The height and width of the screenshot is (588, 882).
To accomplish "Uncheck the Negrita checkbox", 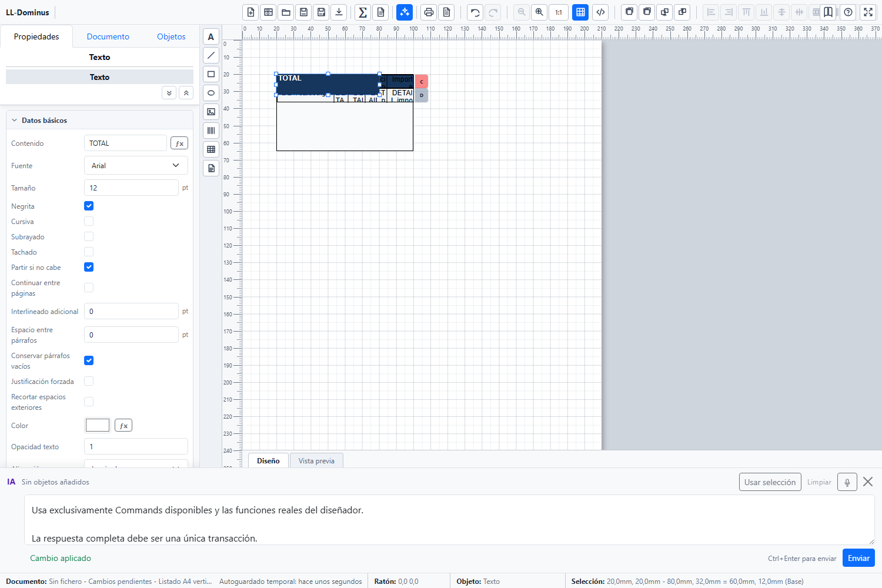I will coord(89,206).
